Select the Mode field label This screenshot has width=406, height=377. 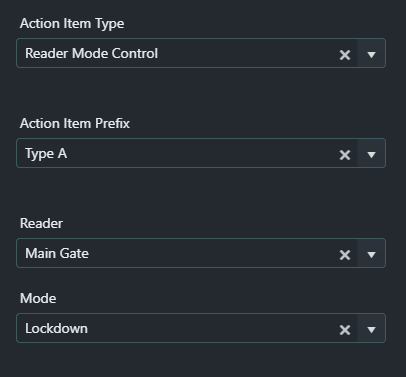(38, 298)
